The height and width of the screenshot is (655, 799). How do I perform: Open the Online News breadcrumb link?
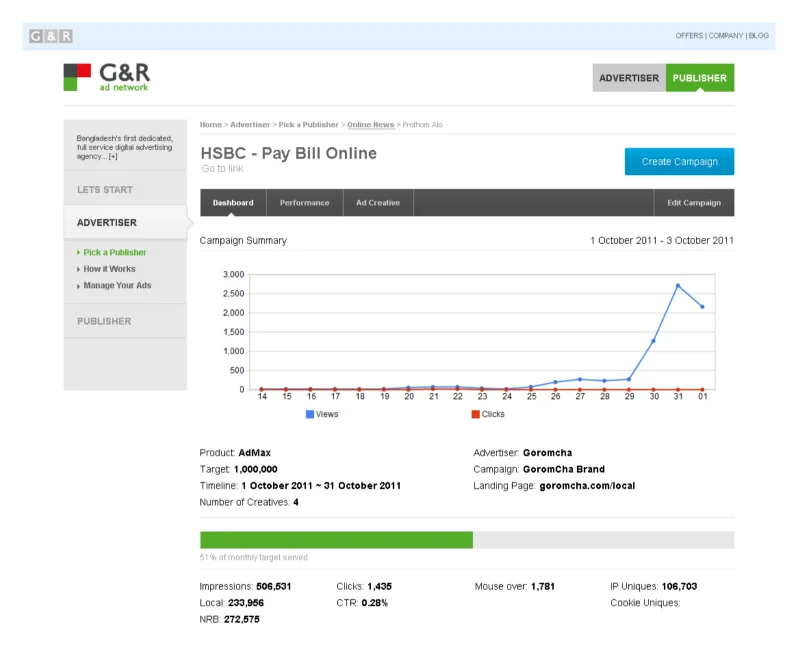[370, 124]
